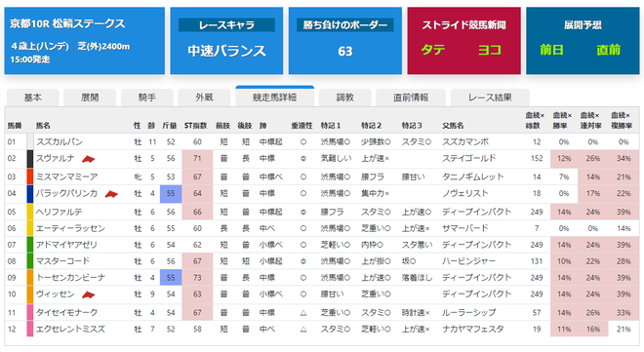Viewport: 644px width, 352px height.
Task: Click the ヨコ newspaper link
Action: tap(490, 50)
